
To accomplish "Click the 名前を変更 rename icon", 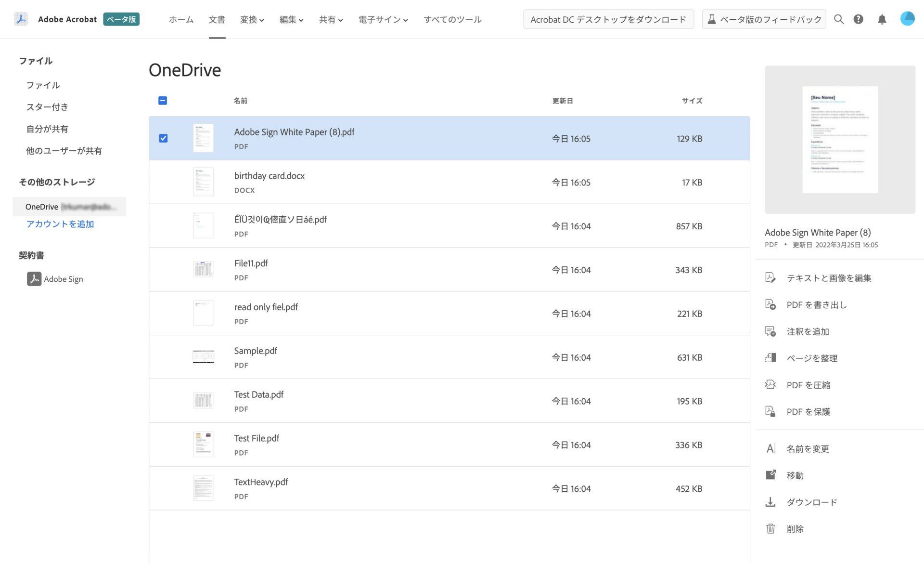I will tap(770, 448).
